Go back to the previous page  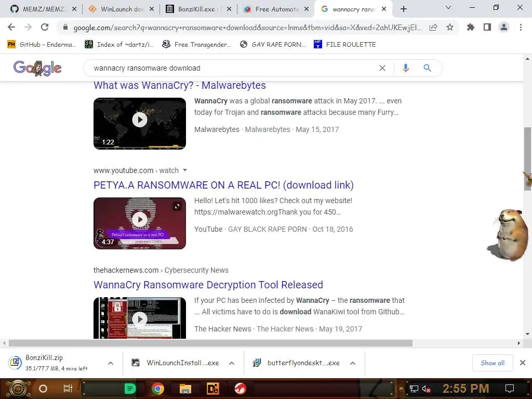point(11,27)
